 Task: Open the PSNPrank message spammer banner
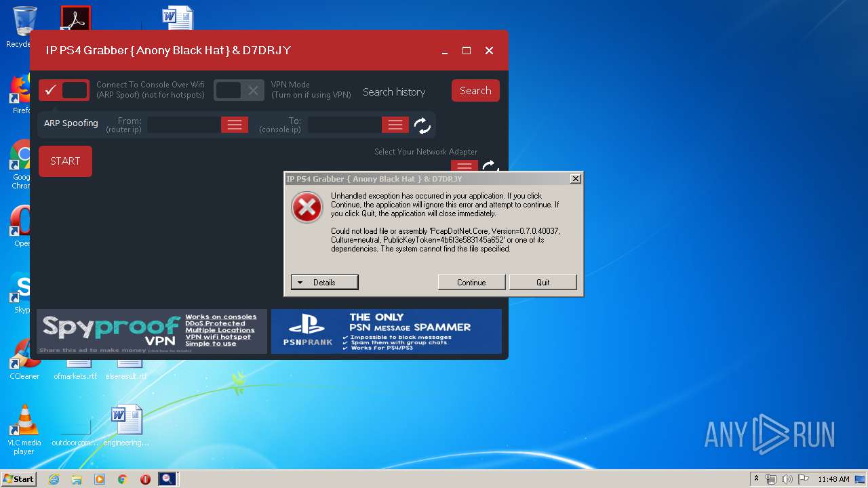pyautogui.click(x=387, y=331)
